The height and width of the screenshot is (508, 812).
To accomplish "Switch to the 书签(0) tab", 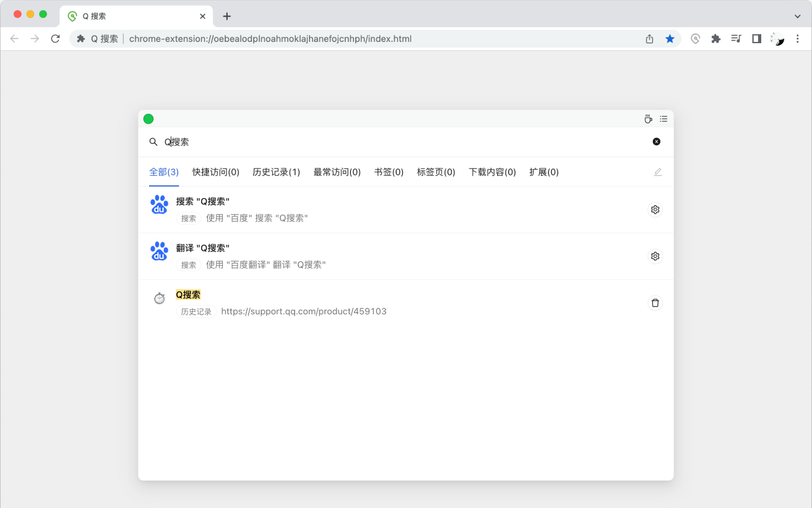I will [389, 172].
